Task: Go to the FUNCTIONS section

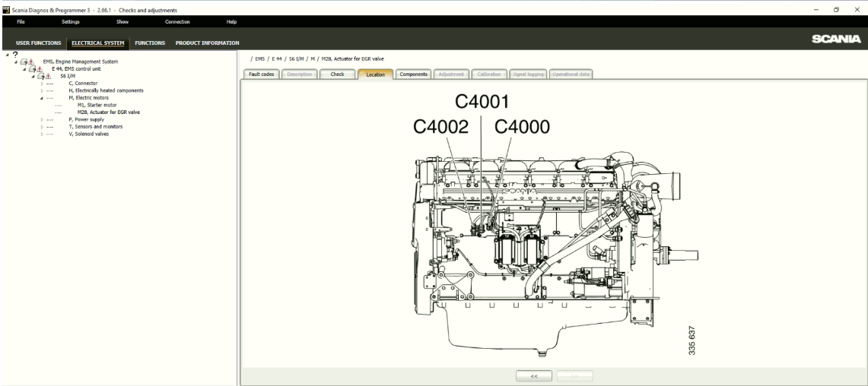Action: (x=150, y=43)
